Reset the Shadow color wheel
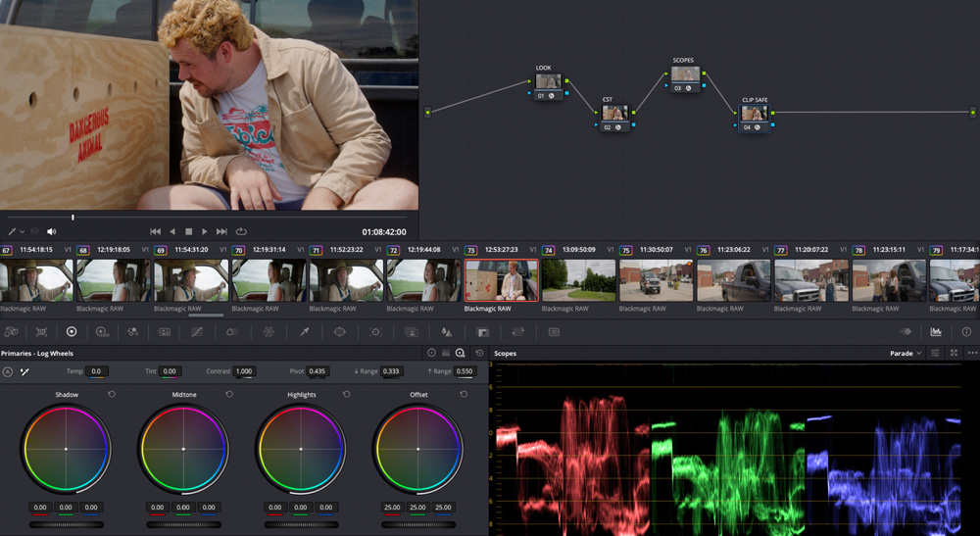Image resolution: width=980 pixels, height=536 pixels. click(112, 395)
